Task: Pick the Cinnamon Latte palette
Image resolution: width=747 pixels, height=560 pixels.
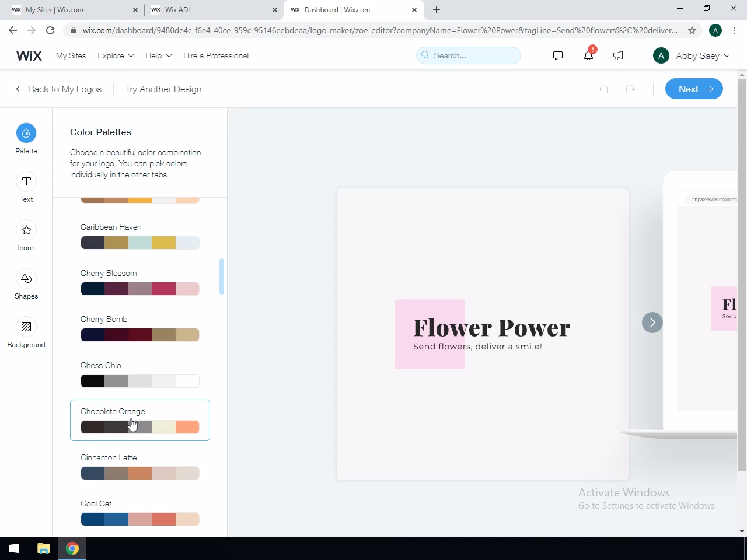Action: coord(140,466)
